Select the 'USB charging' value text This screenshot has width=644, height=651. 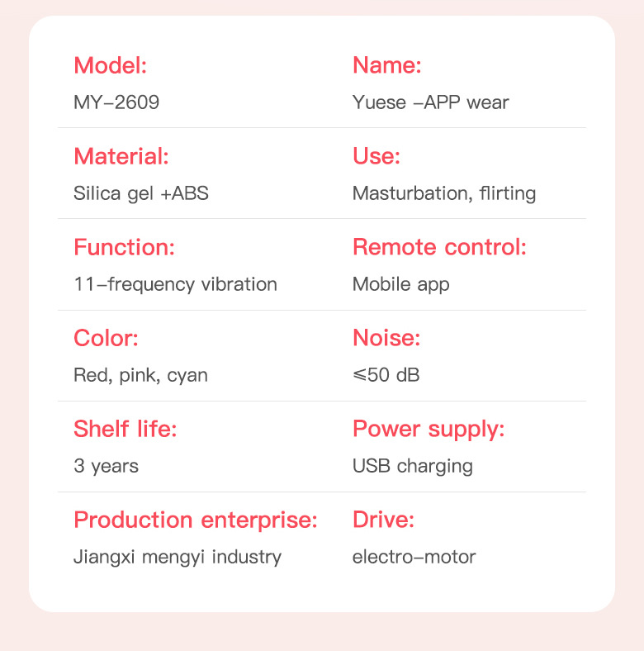tap(412, 466)
